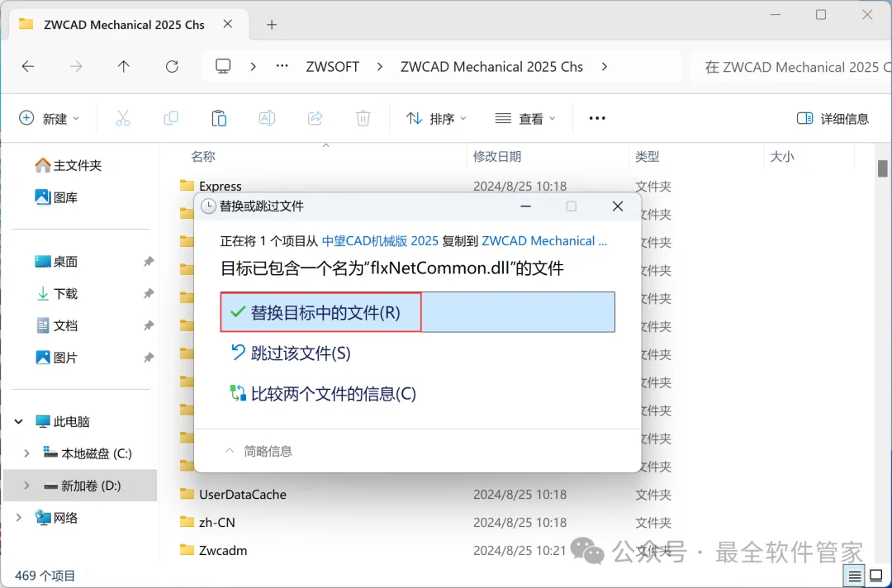
Task: Open the address bar ellipsis breadcrumb menu
Action: [x=282, y=67]
